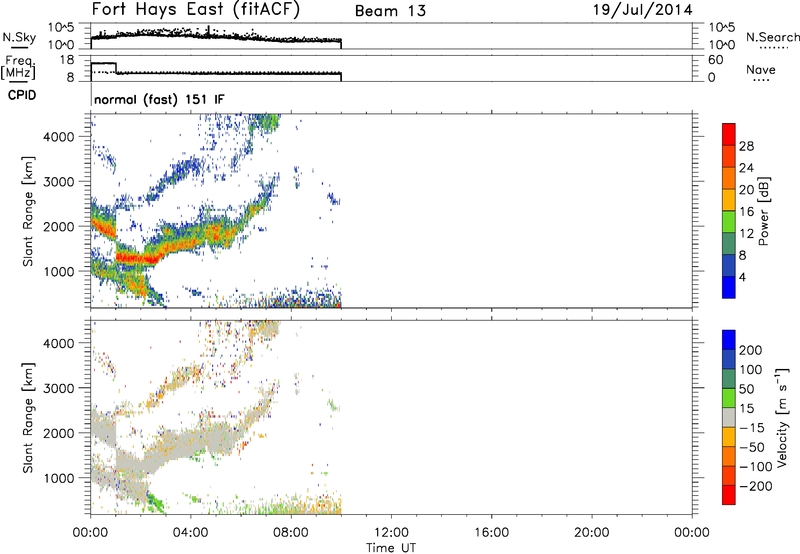The width and height of the screenshot is (800, 554).
Task: Click the '16:00' time axis label
Action: (x=491, y=533)
